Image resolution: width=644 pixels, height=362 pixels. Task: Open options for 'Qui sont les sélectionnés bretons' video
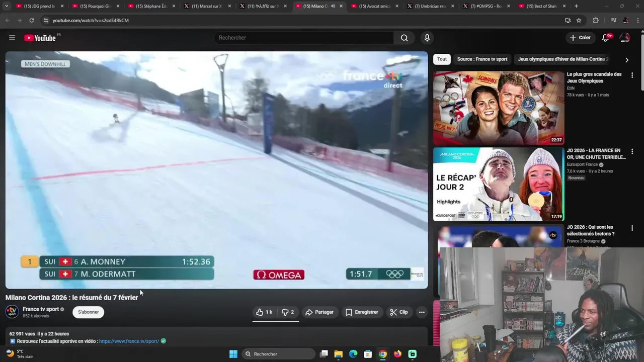[x=632, y=228]
